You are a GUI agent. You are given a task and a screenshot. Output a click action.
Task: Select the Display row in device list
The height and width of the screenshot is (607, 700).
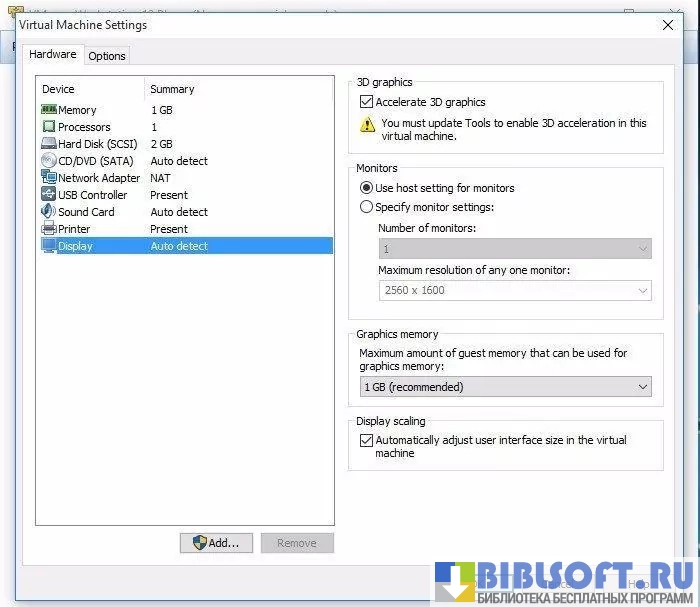(x=185, y=246)
